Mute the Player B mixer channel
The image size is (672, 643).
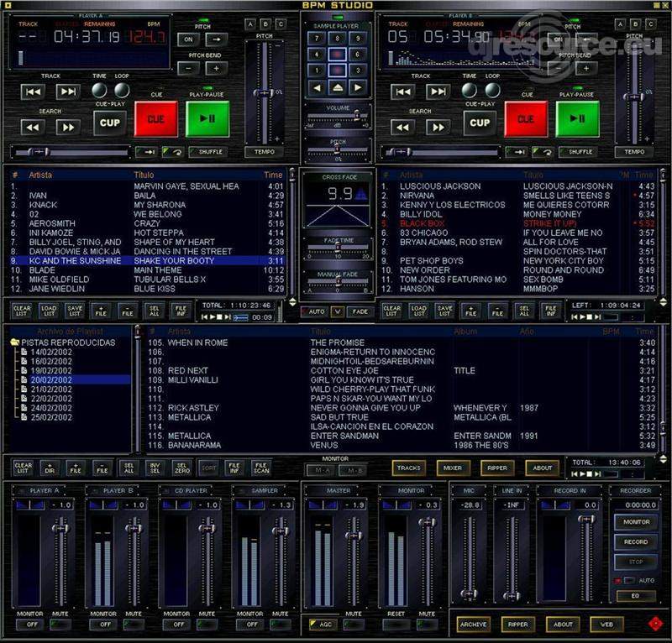[x=134, y=625]
